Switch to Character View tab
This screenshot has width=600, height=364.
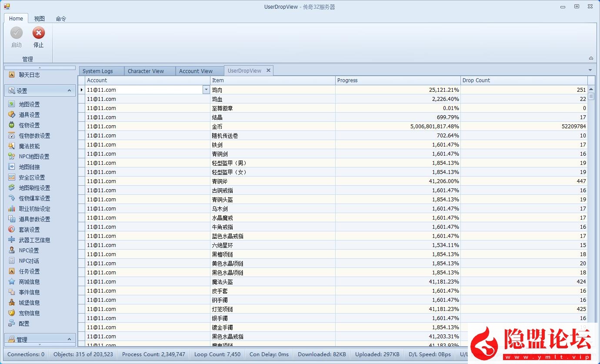[x=146, y=71]
